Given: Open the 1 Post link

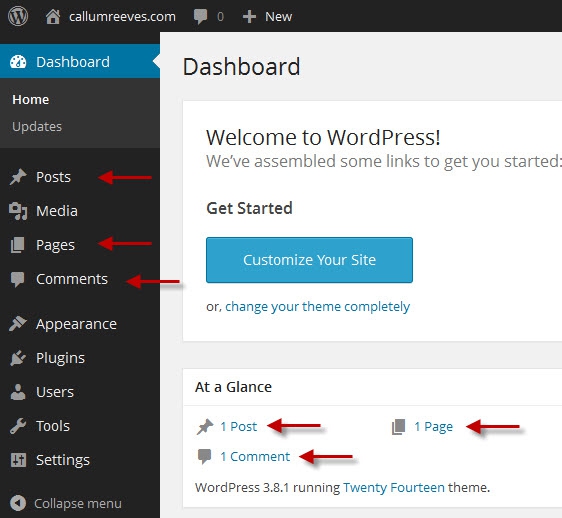Looking at the screenshot, I should click(x=239, y=426).
